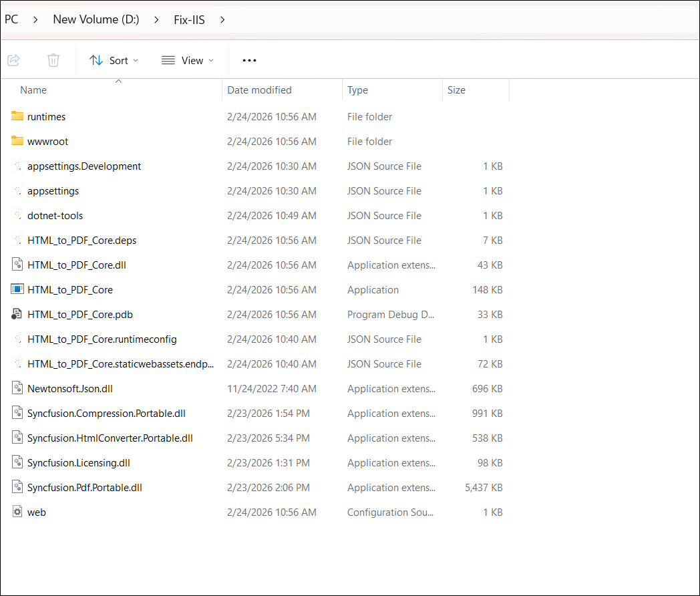Image resolution: width=700 pixels, height=596 pixels.
Task: Click the Syncfusion.HtmlConverter.Portable.dll icon
Action: (17, 438)
